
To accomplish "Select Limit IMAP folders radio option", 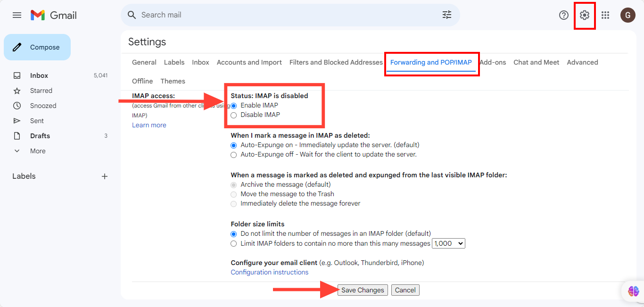I will 234,244.
